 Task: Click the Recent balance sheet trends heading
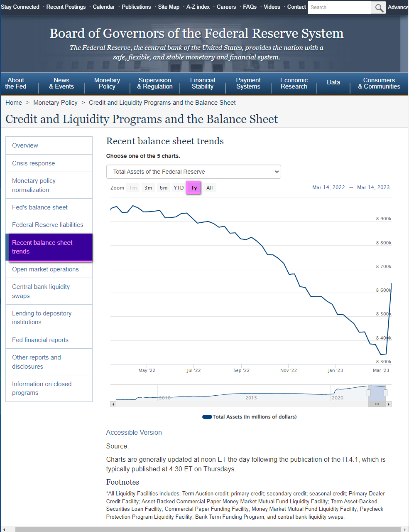coord(165,141)
